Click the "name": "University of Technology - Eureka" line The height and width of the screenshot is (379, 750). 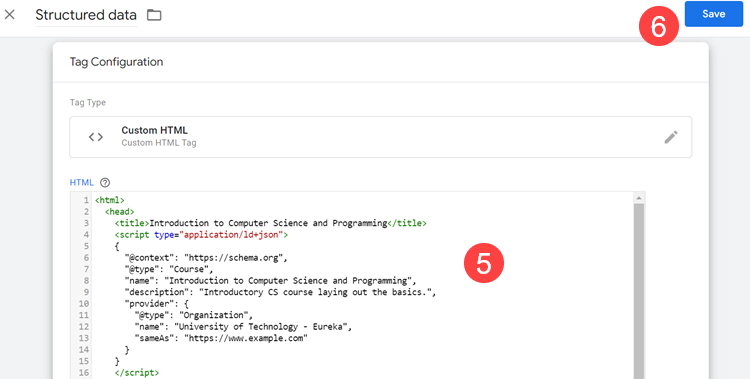click(x=243, y=326)
